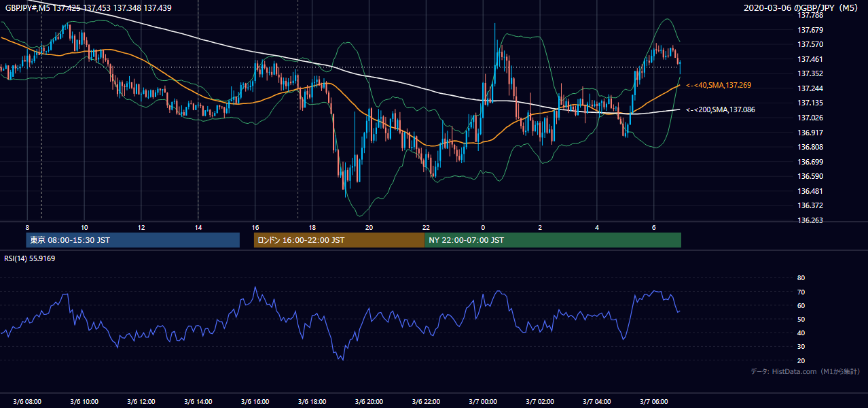
Task: Click price axis value 136.590
Action: coord(810,177)
